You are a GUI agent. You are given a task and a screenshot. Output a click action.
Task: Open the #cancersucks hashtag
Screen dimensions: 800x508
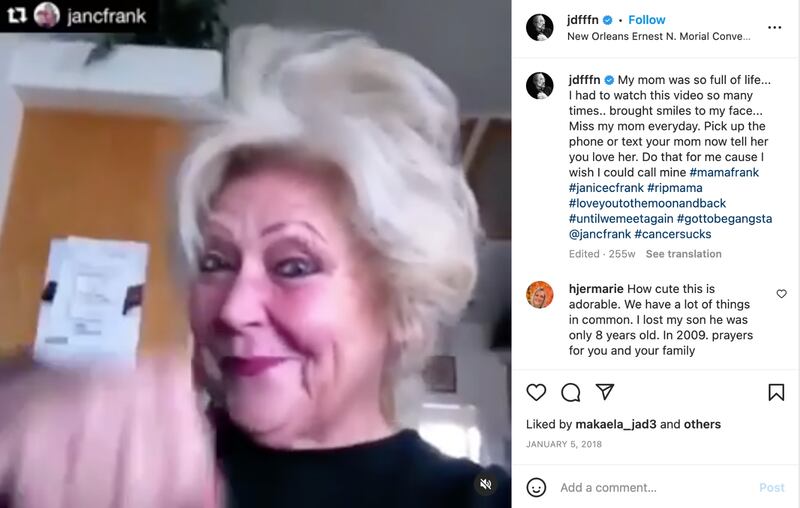[672, 234]
